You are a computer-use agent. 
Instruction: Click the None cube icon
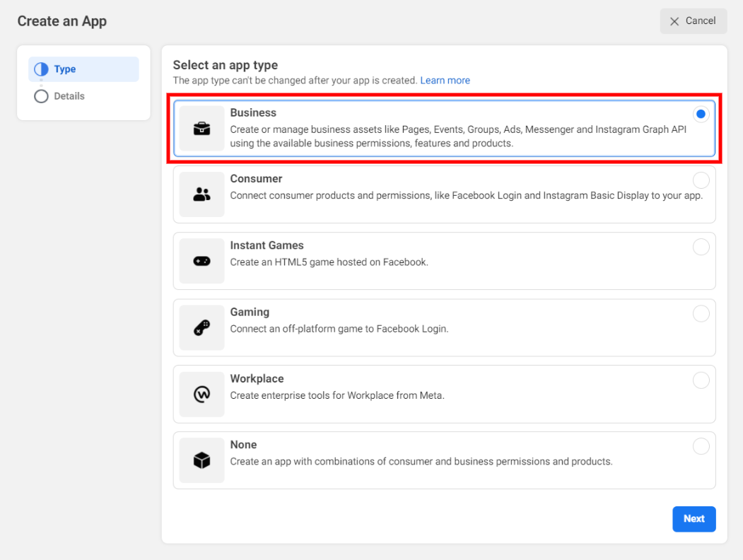click(201, 460)
